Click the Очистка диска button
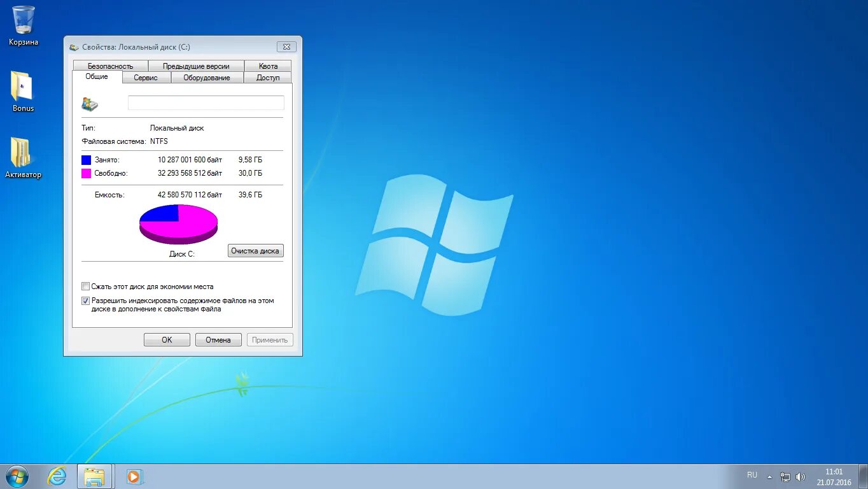 (x=255, y=251)
